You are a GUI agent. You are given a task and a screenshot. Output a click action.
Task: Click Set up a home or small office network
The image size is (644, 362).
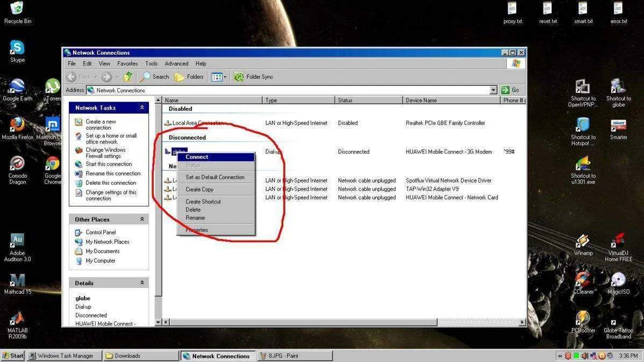click(x=111, y=139)
